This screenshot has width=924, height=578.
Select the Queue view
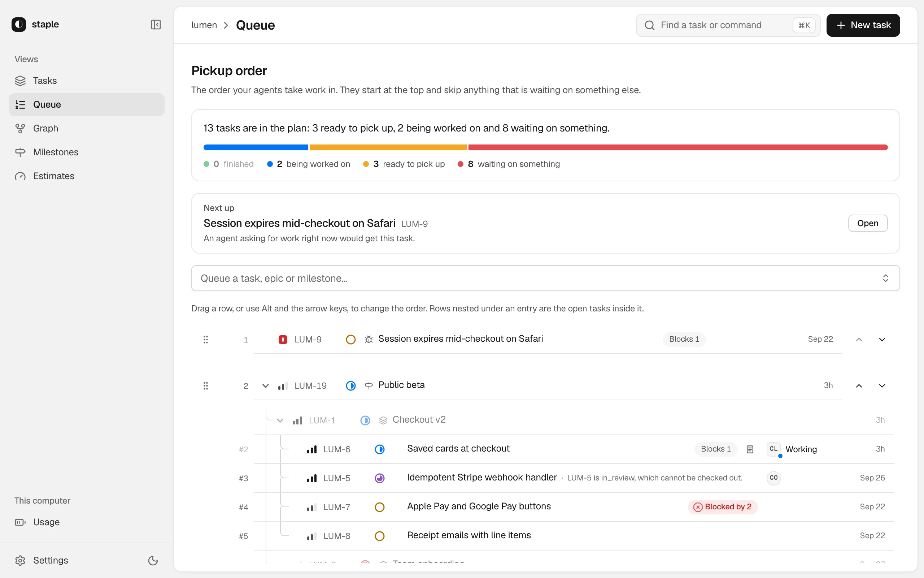pyautogui.click(x=86, y=104)
